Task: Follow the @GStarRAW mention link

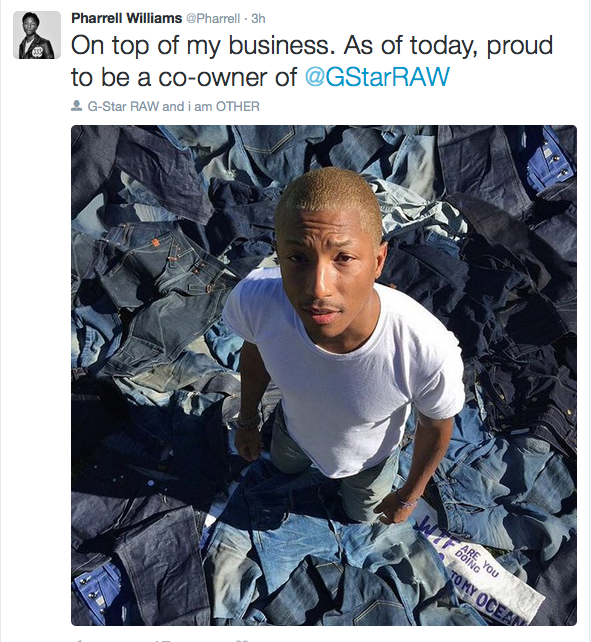Action: pyautogui.click(x=377, y=77)
